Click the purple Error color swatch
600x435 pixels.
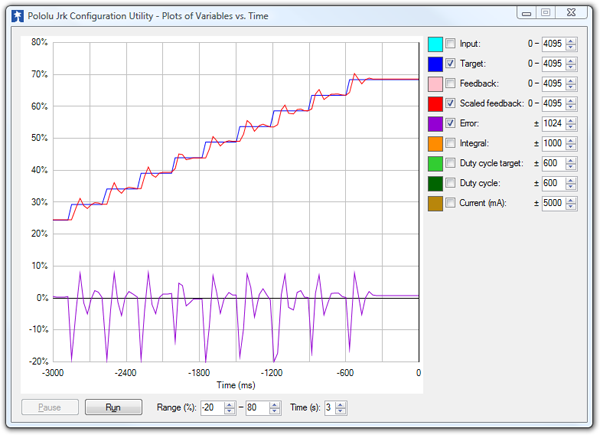pyautogui.click(x=435, y=124)
